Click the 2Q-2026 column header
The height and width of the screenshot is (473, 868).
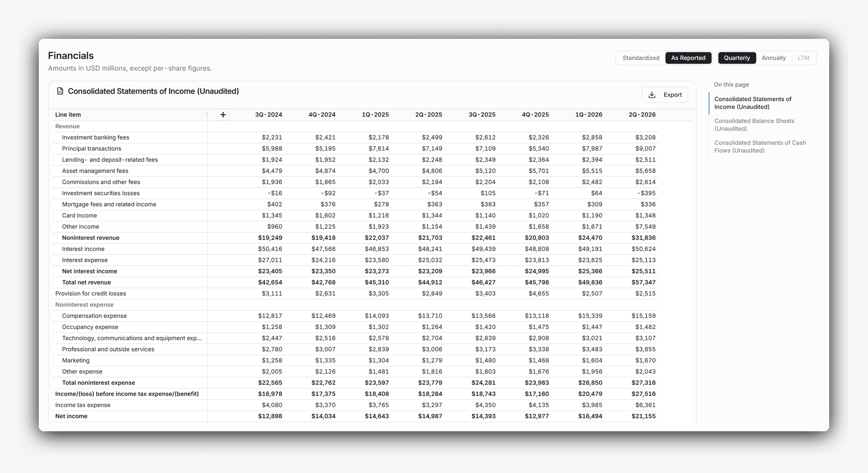pos(642,114)
